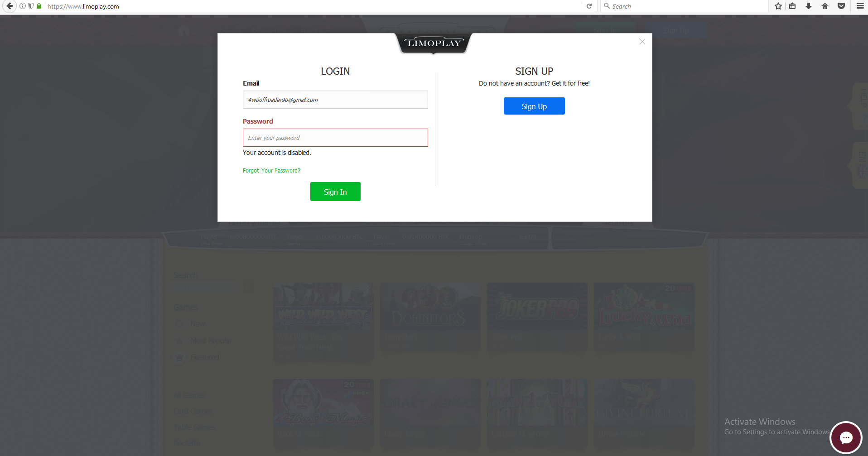The height and width of the screenshot is (456, 868).
Task: View the secure connection padlock details
Action: pyautogui.click(x=39, y=6)
